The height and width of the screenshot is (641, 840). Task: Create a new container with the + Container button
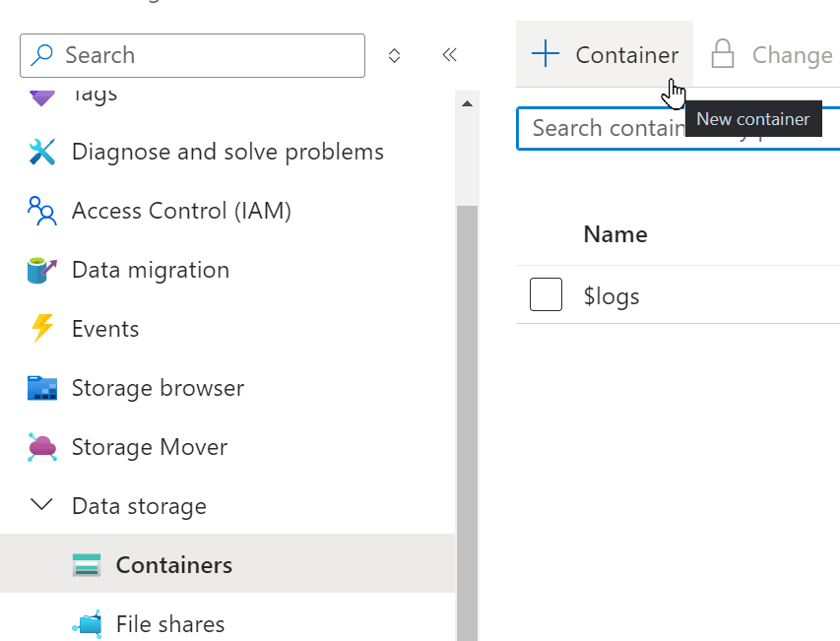604,54
